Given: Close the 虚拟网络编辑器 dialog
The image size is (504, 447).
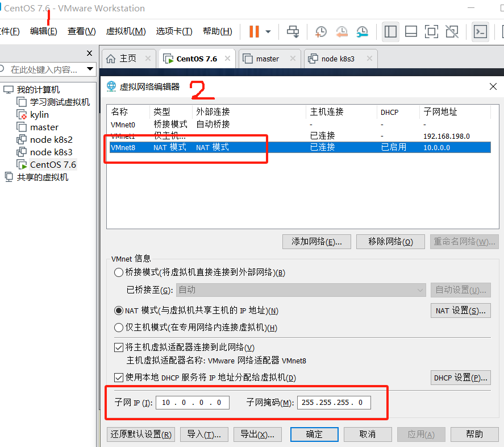Looking at the screenshot, I should point(493,86).
